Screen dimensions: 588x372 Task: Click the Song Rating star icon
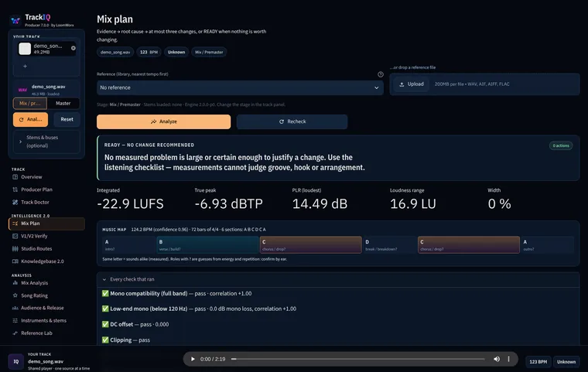coord(15,295)
